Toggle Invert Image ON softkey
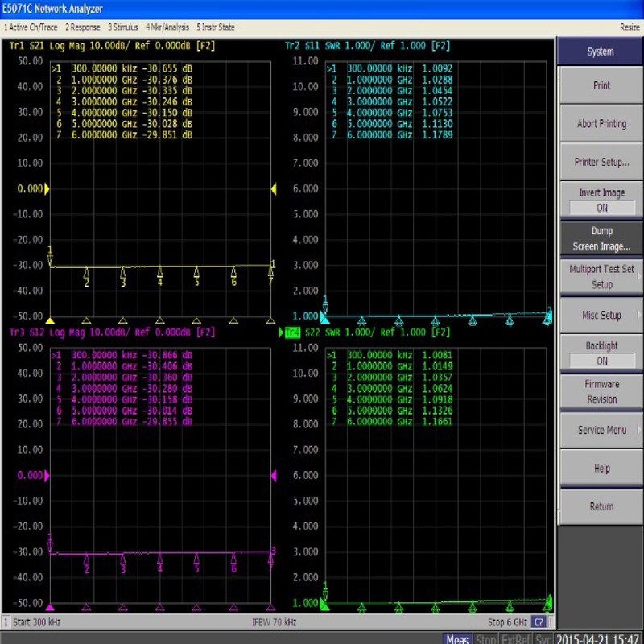 point(601,200)
